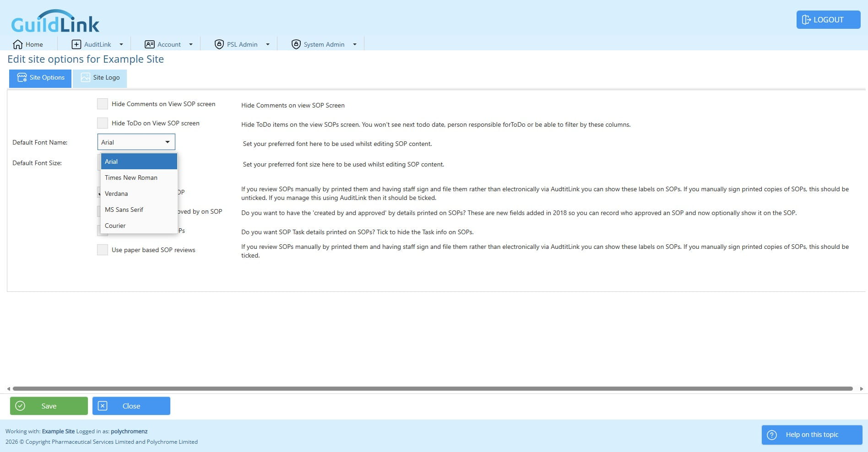Click the Account card icon
868x452 pixels.
(150, 44)
